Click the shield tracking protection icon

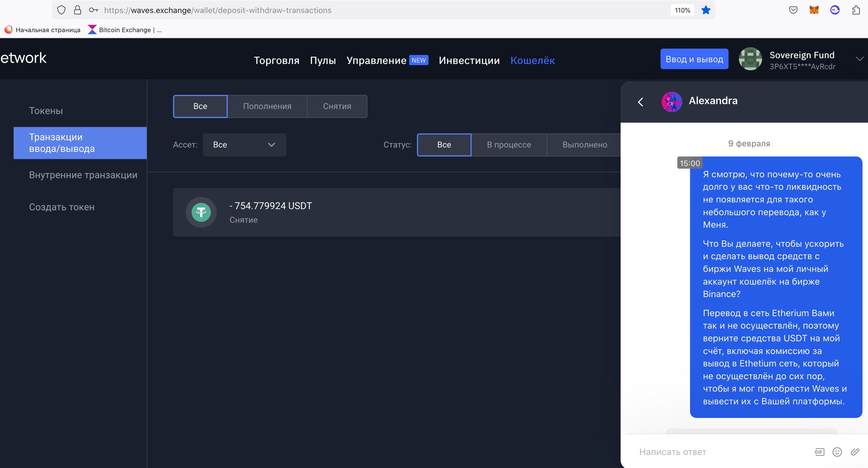(x=61, y=10)
